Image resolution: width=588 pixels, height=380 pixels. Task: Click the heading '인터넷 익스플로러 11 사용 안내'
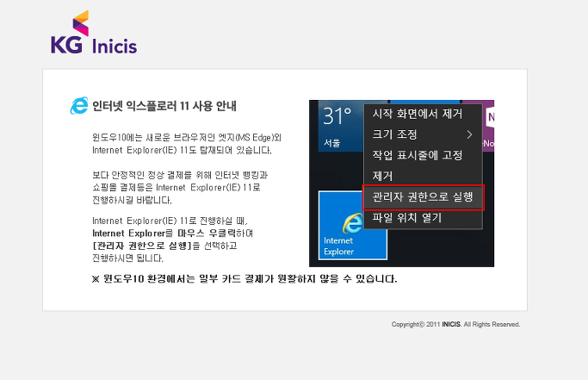[164, 106]
